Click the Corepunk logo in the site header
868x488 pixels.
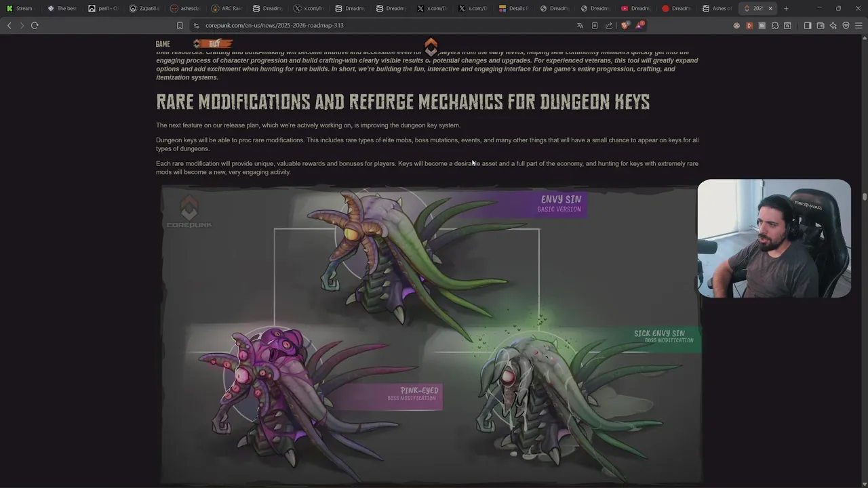(431, 47)
